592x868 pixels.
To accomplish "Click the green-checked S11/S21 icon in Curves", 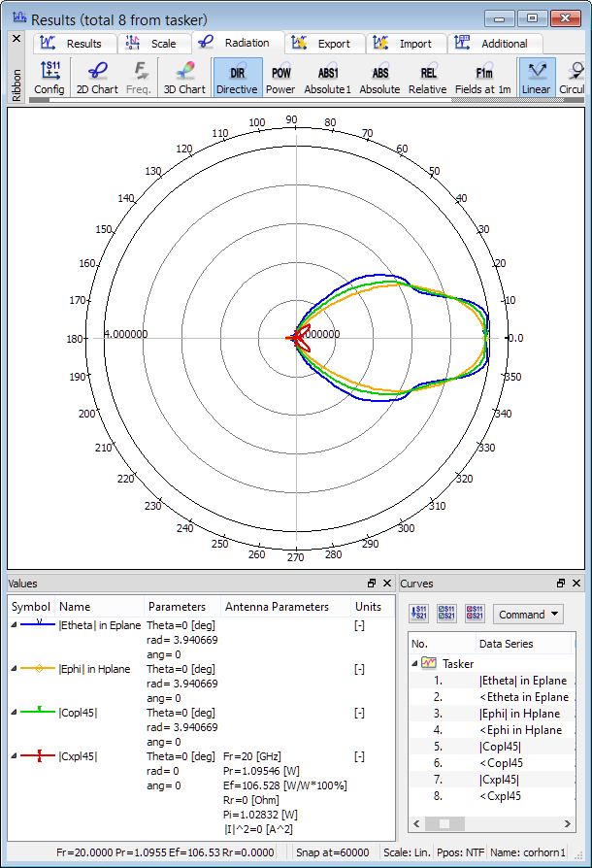I will pos(446,614).
